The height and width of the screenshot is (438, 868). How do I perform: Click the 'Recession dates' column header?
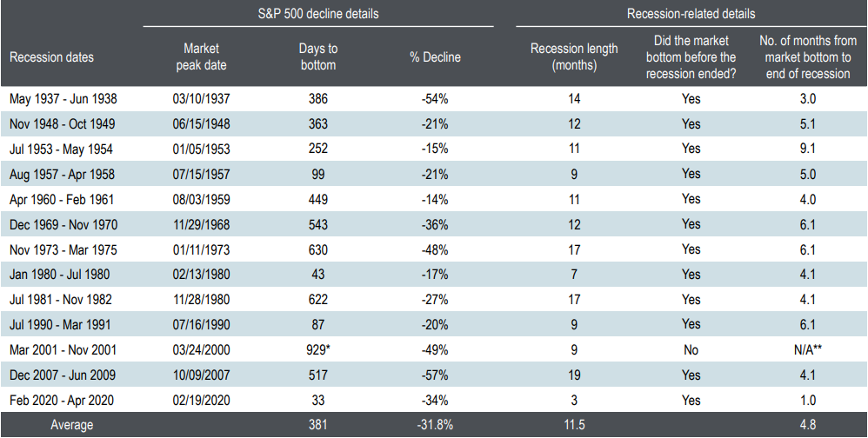[x=51, y=57]
